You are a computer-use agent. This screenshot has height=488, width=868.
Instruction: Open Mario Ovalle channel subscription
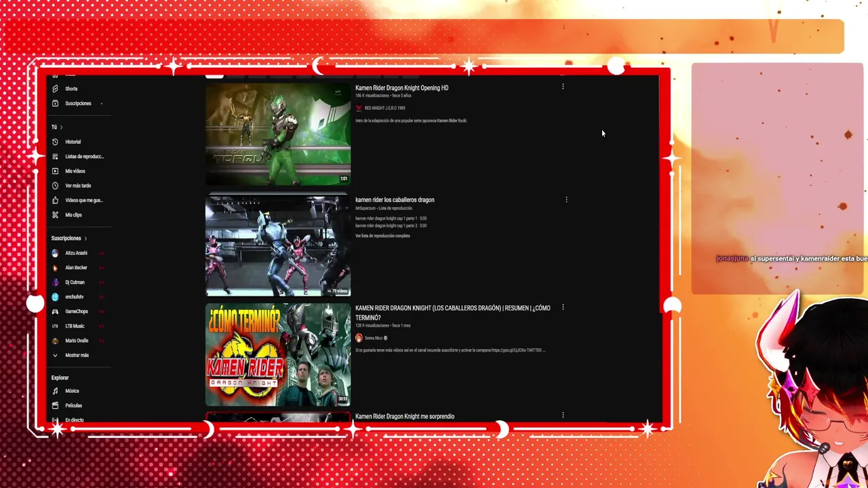click(x=76, y=341)
